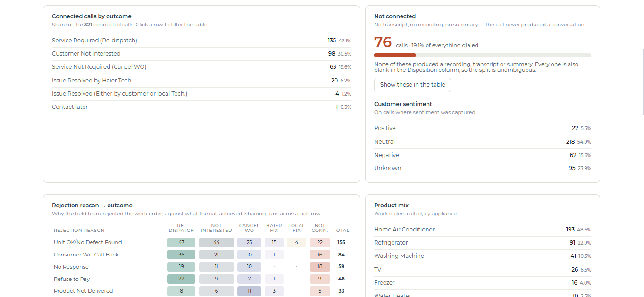Select Product Not Delivered rejection reason
The image size is (644, 297).
84,291
